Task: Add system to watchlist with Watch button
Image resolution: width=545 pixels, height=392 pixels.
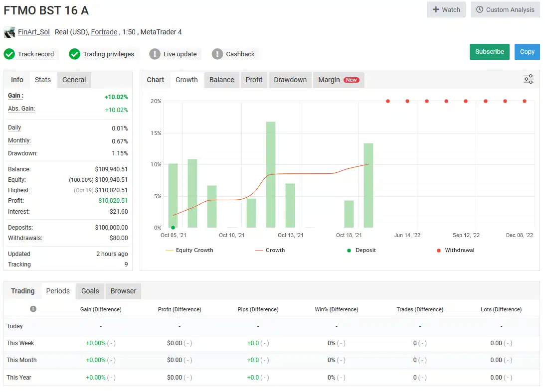Action: (446, 10)
